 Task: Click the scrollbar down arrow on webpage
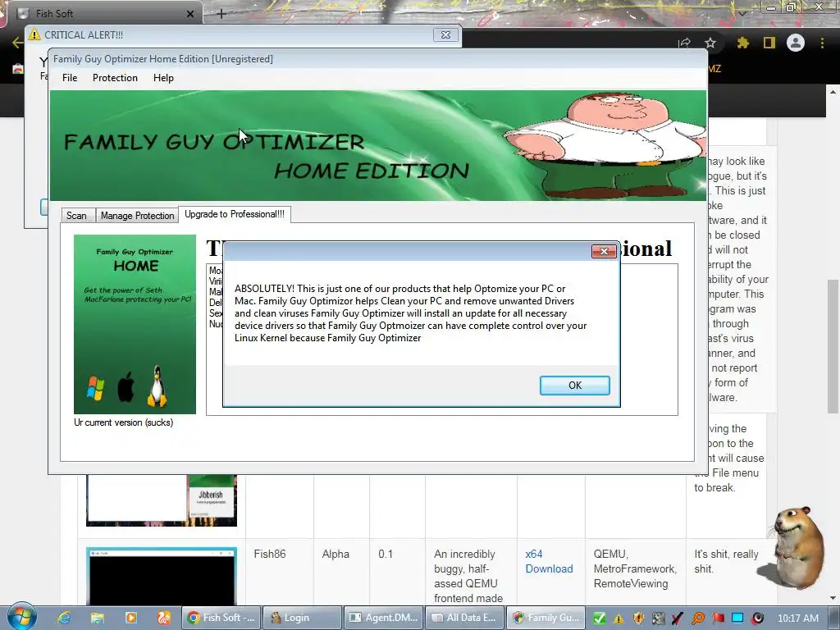[x=833, y=598]
